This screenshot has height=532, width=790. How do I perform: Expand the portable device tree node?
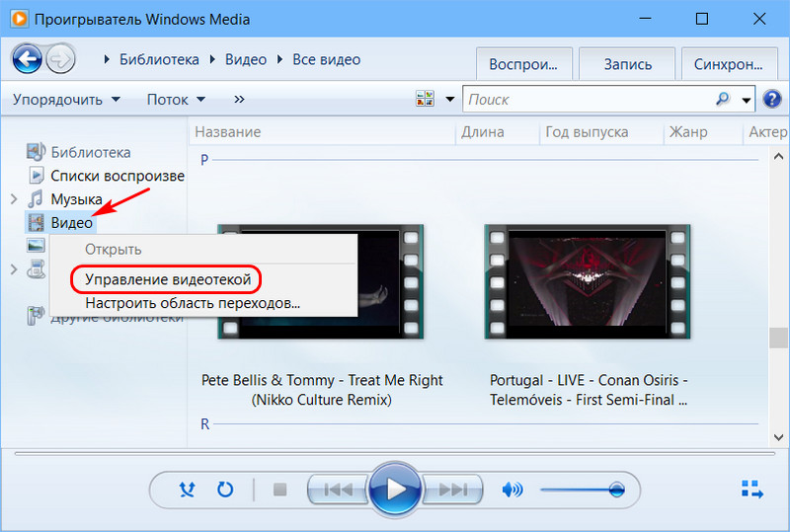click(x=14, y=269)
